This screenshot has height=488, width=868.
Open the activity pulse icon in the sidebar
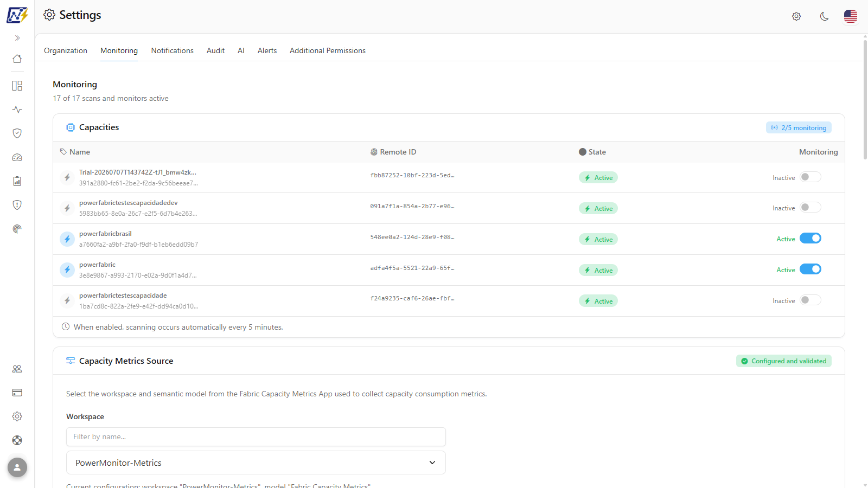(x=17, y=110)
